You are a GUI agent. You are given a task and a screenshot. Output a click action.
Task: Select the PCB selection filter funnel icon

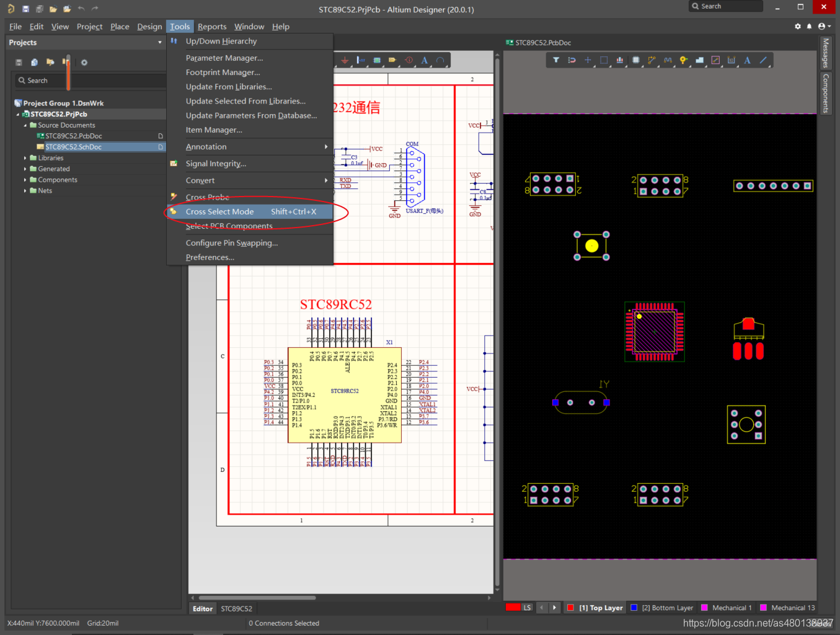pos(556,60)
